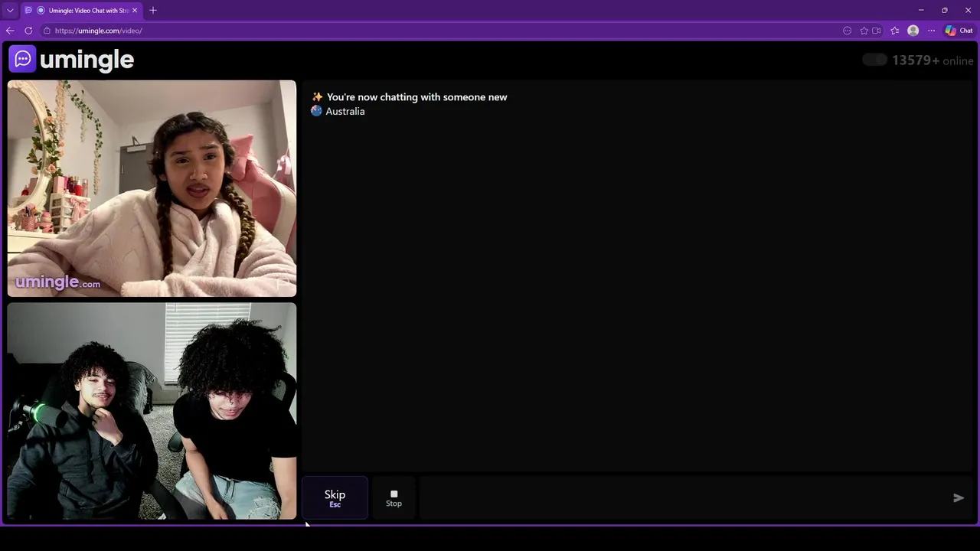The width and height of the screenshot is (980, 551).
Task: Open browser Settings and more menu
Action: tap(931, 31)
